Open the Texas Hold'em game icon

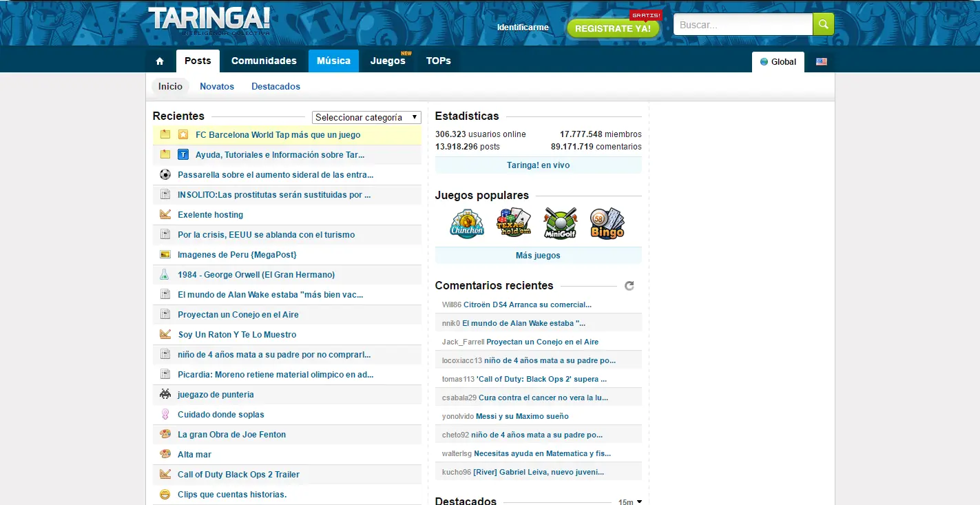pos(514,223)
